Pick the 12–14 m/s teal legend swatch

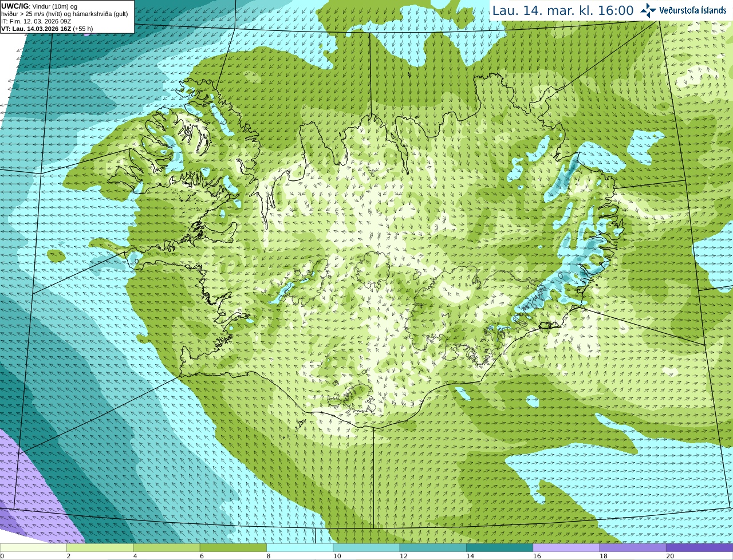click(433, 547)
